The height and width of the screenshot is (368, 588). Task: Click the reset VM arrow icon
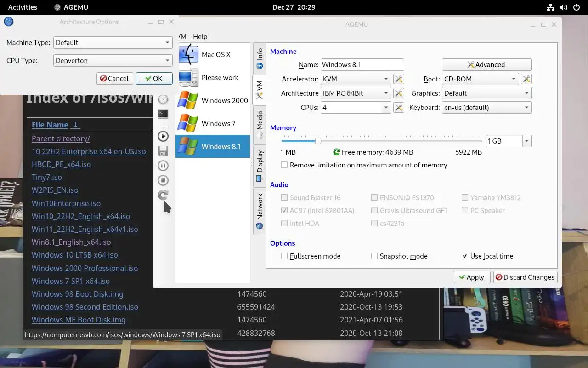(163, 195)
